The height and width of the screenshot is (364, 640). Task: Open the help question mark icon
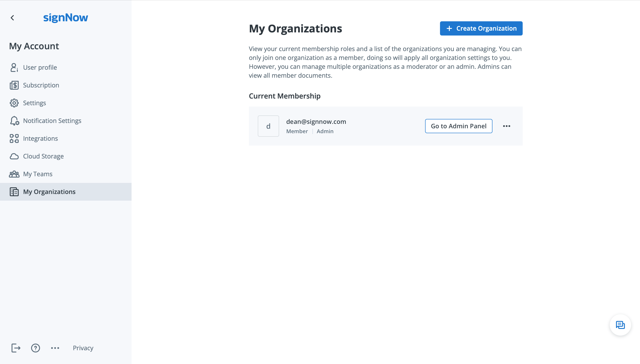36,348
